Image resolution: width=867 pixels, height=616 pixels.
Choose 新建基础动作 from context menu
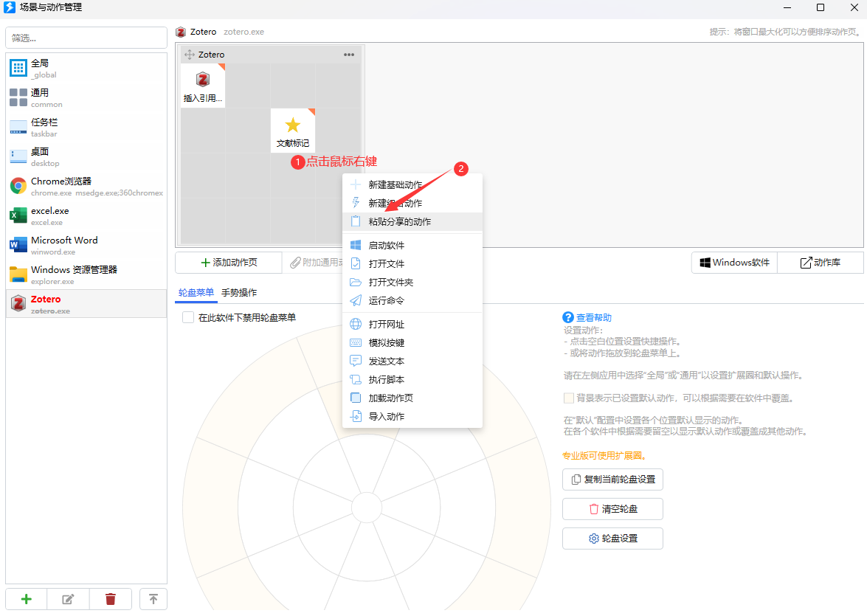coord(412,184)
